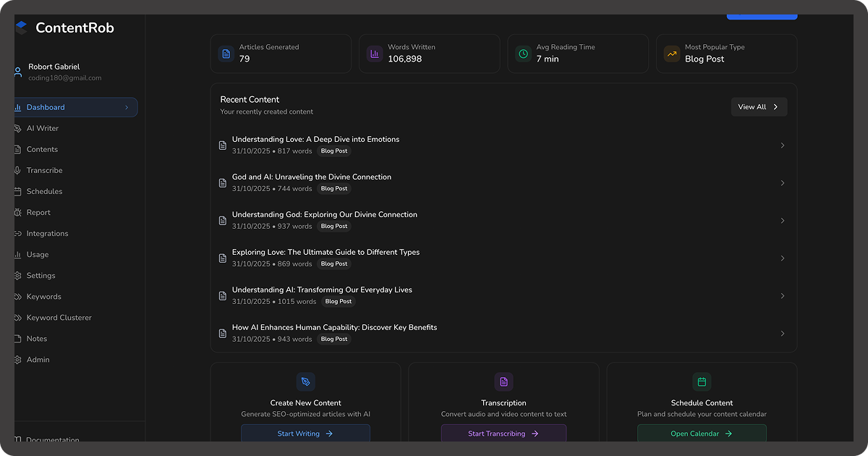Image resolution: width=868 pixels, height=456 pixels.
Task: Click the Avg Reading Time clock icon
Action: coord(522,54)
